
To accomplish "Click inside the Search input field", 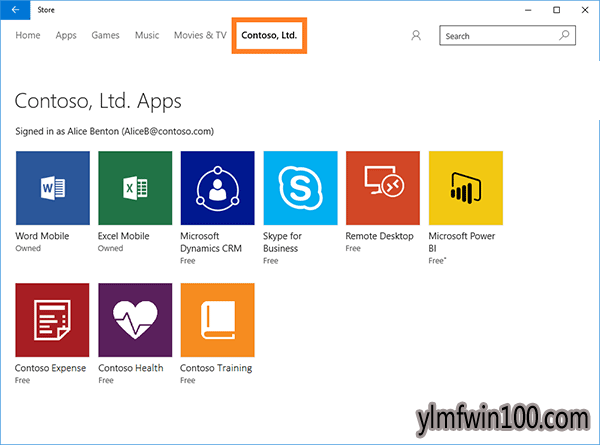I will 495,36.
